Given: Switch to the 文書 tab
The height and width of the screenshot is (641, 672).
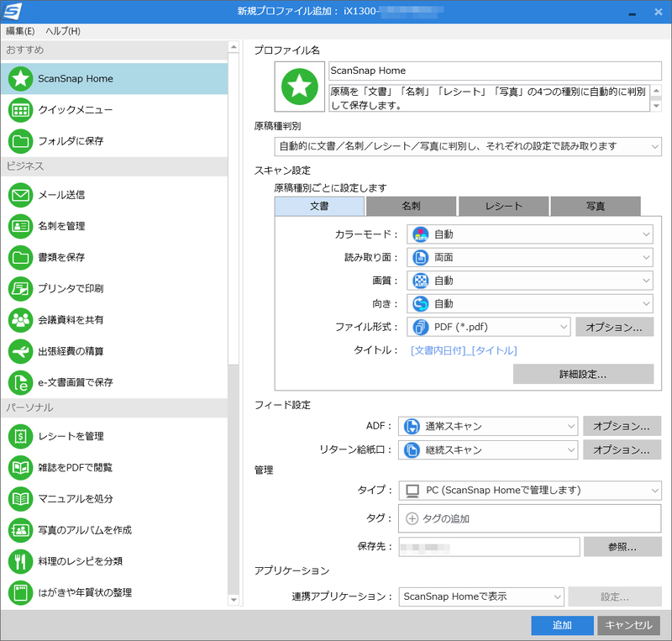Looking at the screenshot, I should point(319,206).
